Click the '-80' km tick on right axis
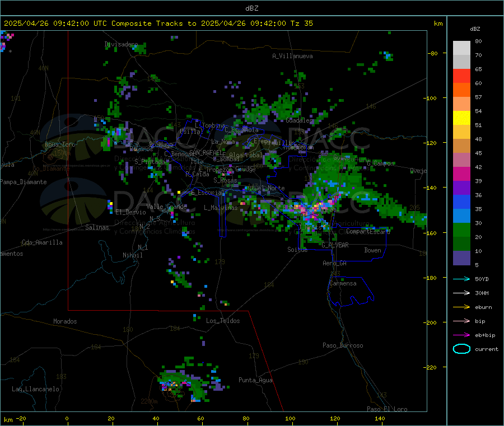 coord(433,53)
